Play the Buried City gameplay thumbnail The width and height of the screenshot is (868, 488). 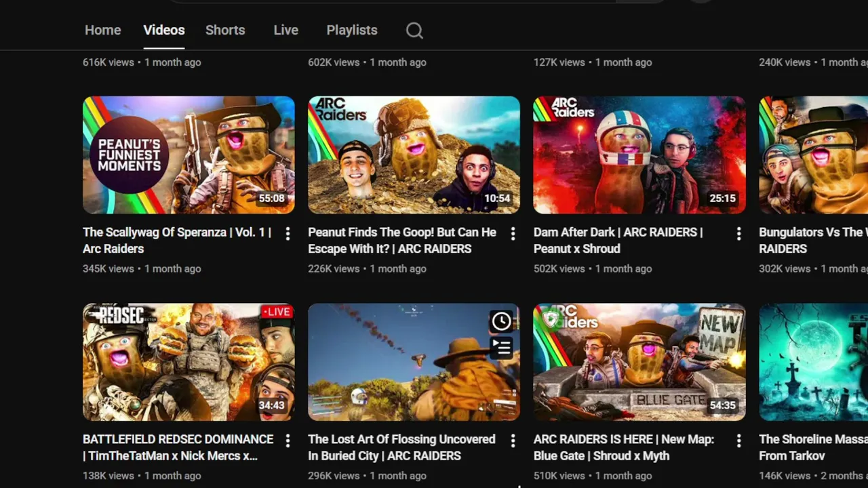(414, 362)
